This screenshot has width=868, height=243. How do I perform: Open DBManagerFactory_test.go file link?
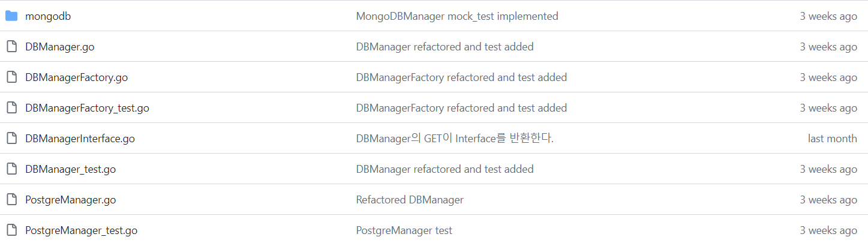point(87,108)
